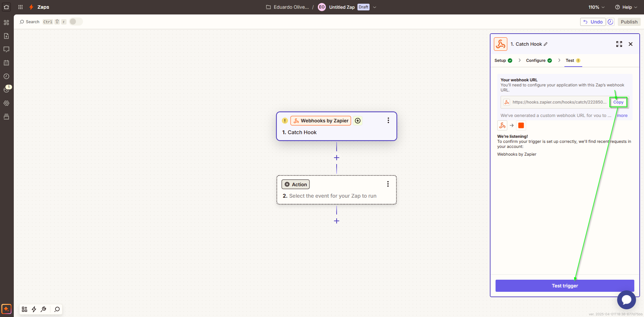Open the sidebar versions stack icon
Viewport: 644px width, 317px height.
6,117
